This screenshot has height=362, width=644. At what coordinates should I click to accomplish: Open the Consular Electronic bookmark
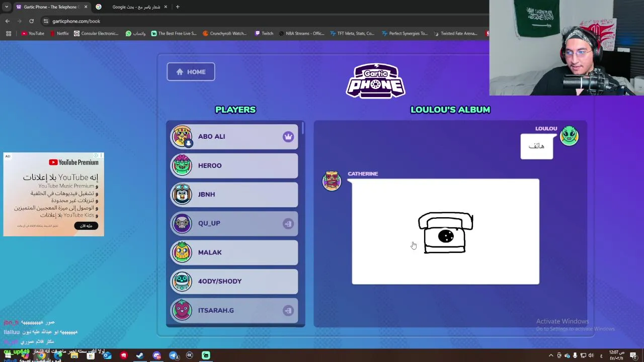[x=96, y=34]
